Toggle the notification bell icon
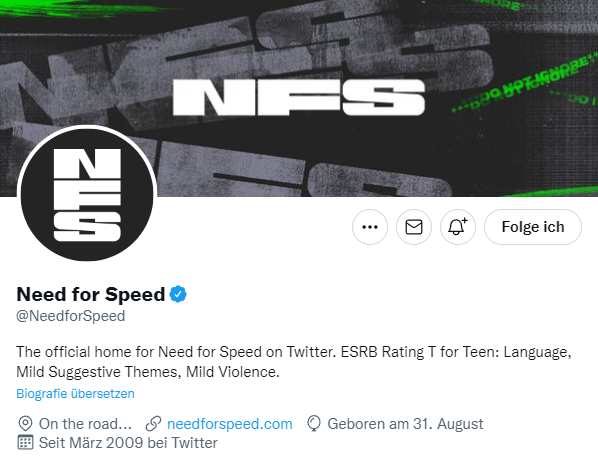This screenshot has height=462, width=598. tap(458, 227)
